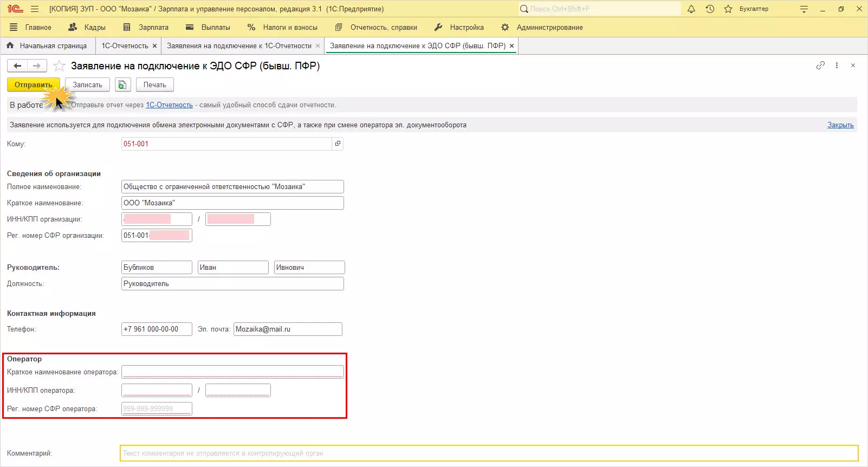868x467 pixels.
Task: Switch to Начальная страница tab
Action: tap(48, 46)
